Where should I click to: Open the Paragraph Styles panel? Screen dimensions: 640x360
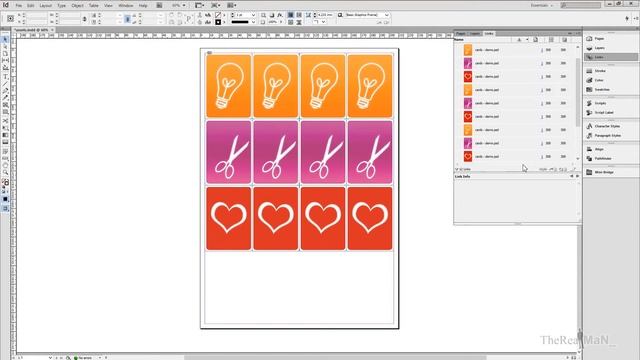click(x=611, y=136)
